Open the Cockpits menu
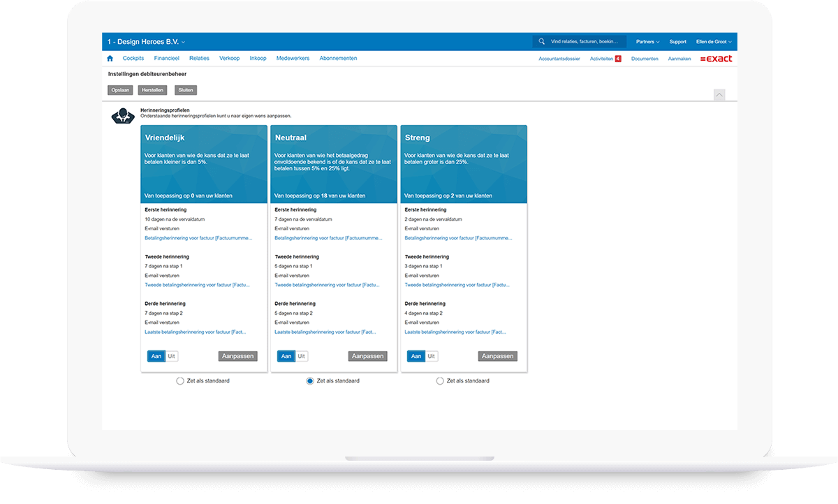Screen dimensions: 838x504 [133, 59]
